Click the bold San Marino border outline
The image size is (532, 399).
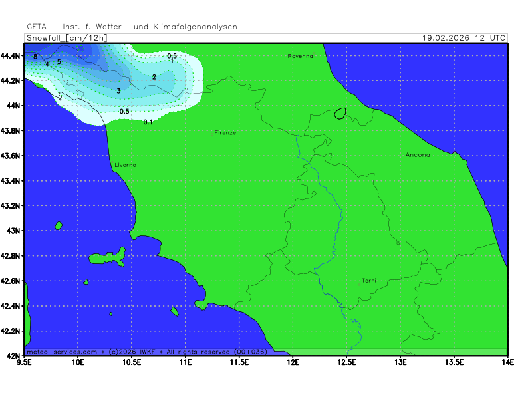point(340,114)
